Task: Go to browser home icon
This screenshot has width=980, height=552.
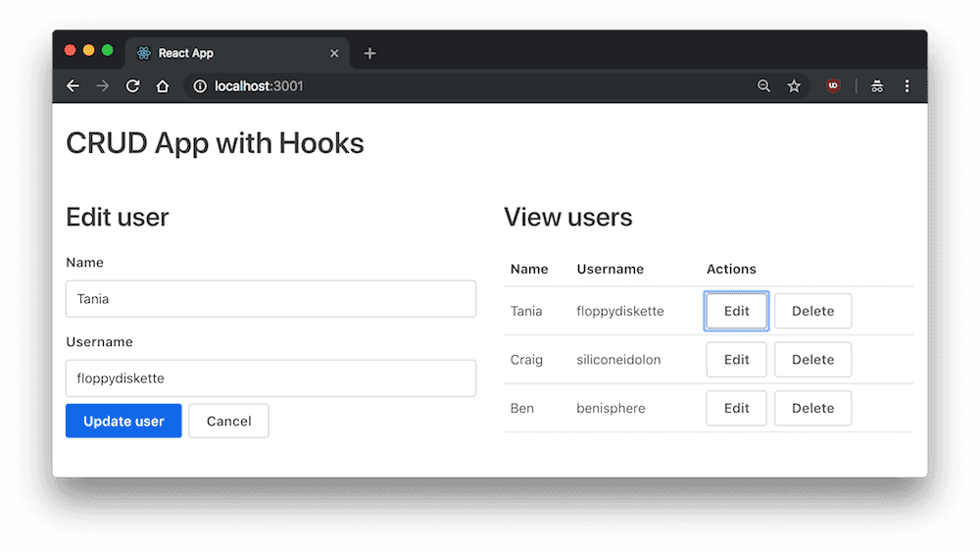Action: pos(163,86)
